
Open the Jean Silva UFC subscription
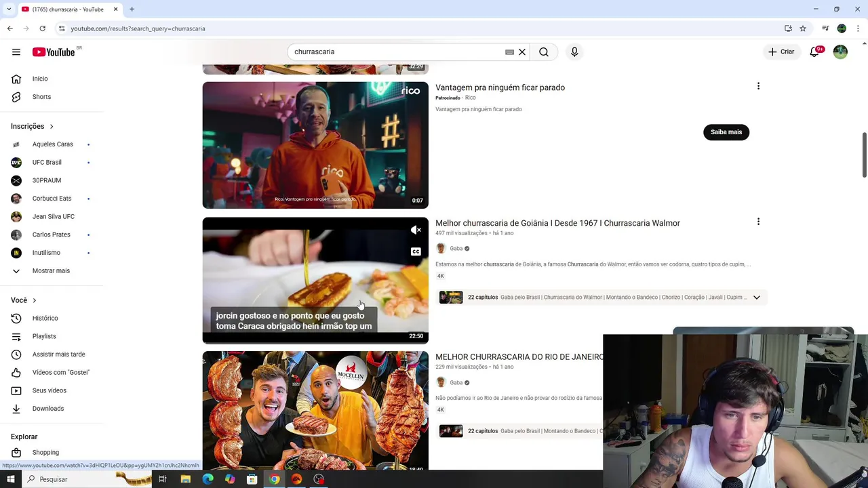53,217
